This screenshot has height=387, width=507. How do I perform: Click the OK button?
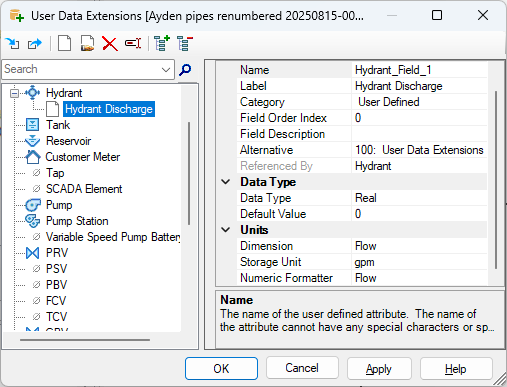tap(221, 369)
